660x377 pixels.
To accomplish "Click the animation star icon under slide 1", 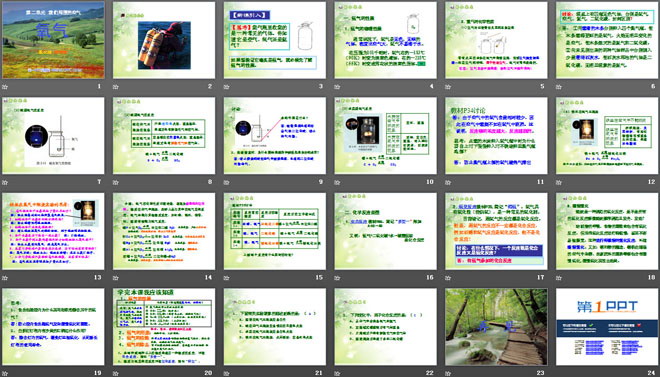I will 5,87.
